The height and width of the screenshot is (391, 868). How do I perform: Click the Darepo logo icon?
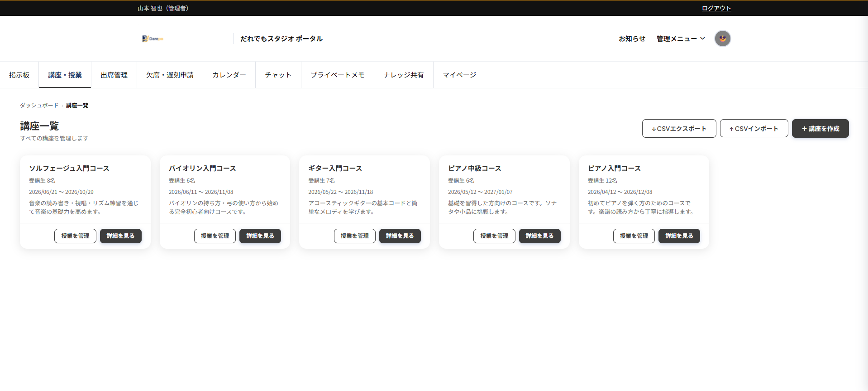pyautogui.click(x=153, y=39)
